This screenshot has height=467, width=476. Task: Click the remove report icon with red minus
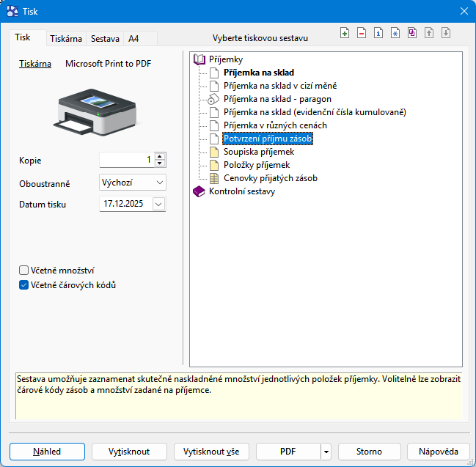[362, 33]
